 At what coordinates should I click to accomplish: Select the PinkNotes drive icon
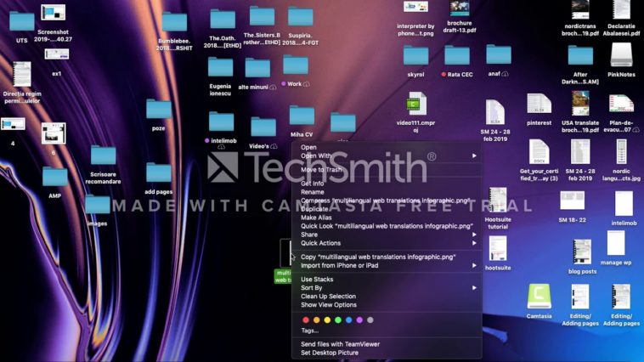coord(622,54)
